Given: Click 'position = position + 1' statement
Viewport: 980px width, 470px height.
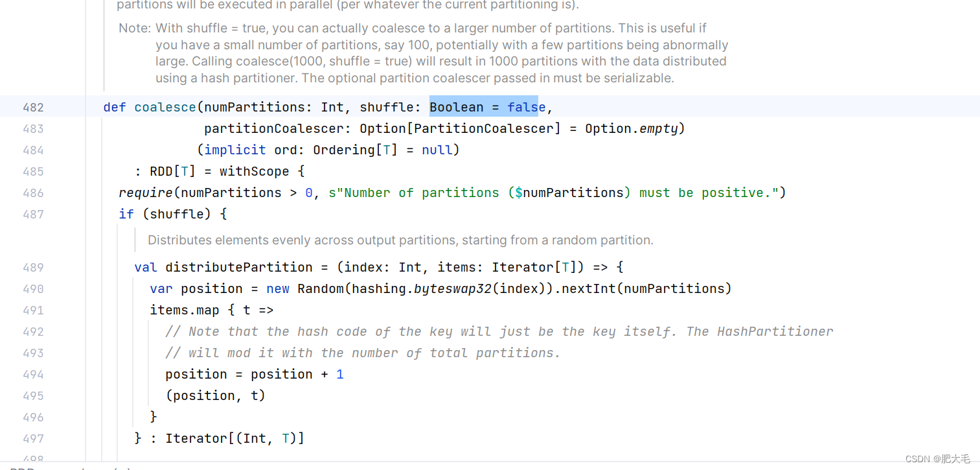Looking at the screenshot, I should [255, 374].
